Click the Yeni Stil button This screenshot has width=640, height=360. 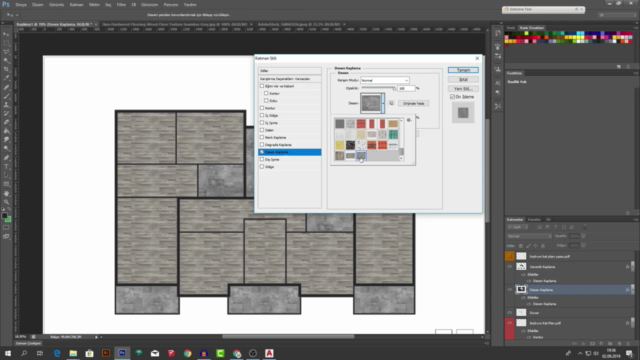click(463, 89)
